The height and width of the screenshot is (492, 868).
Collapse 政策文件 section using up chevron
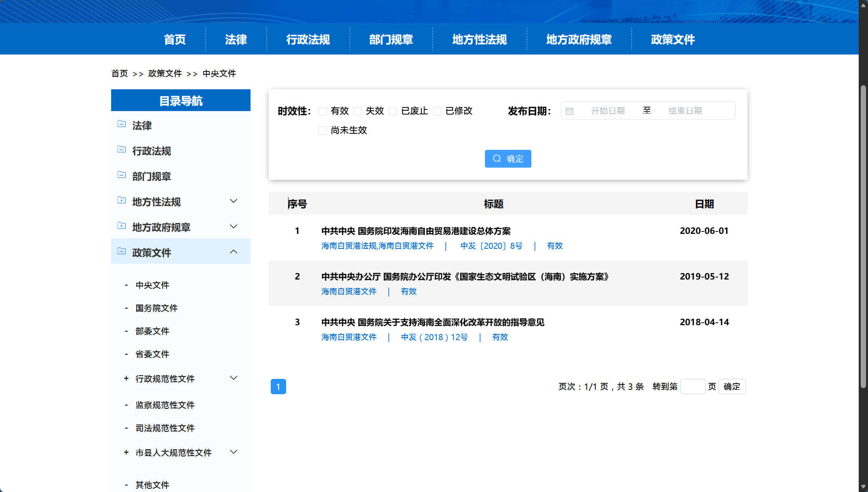(234, 252)
